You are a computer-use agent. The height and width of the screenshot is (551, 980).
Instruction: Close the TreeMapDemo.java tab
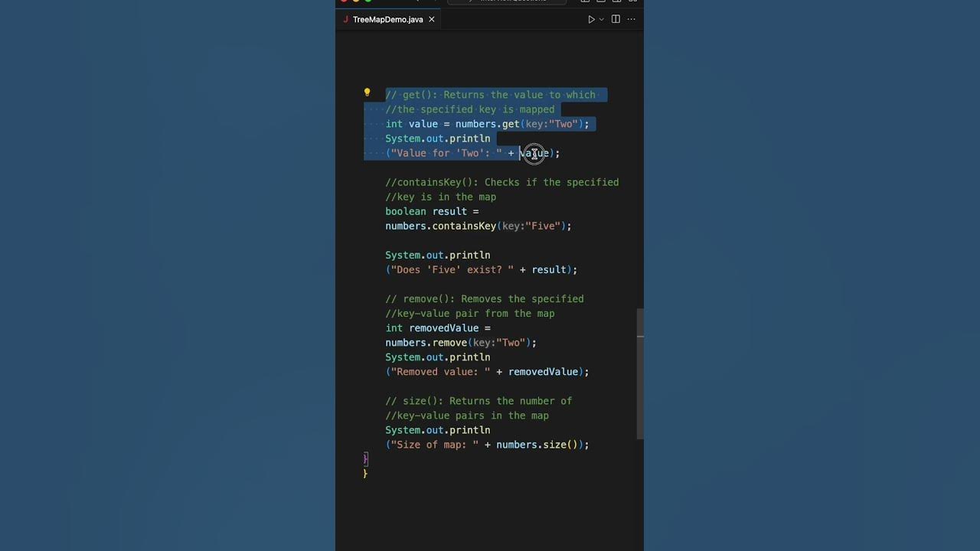[x=431, y=19]
